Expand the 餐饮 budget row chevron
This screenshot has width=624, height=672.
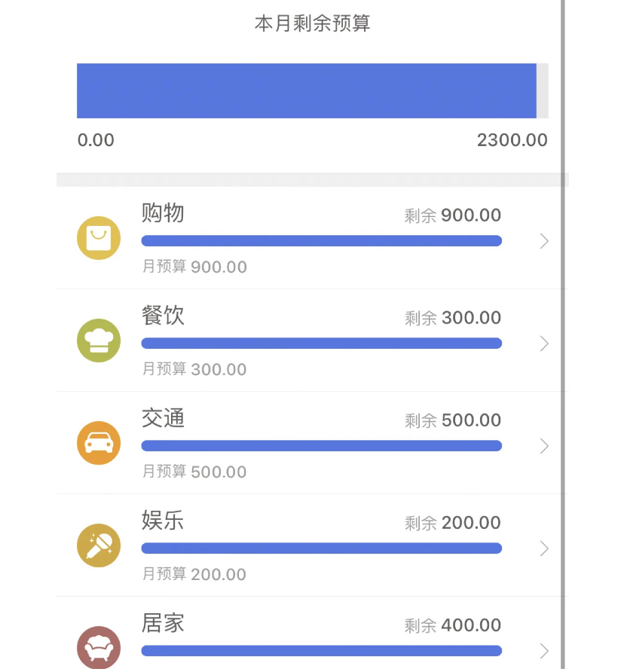(x=544, y=344)
